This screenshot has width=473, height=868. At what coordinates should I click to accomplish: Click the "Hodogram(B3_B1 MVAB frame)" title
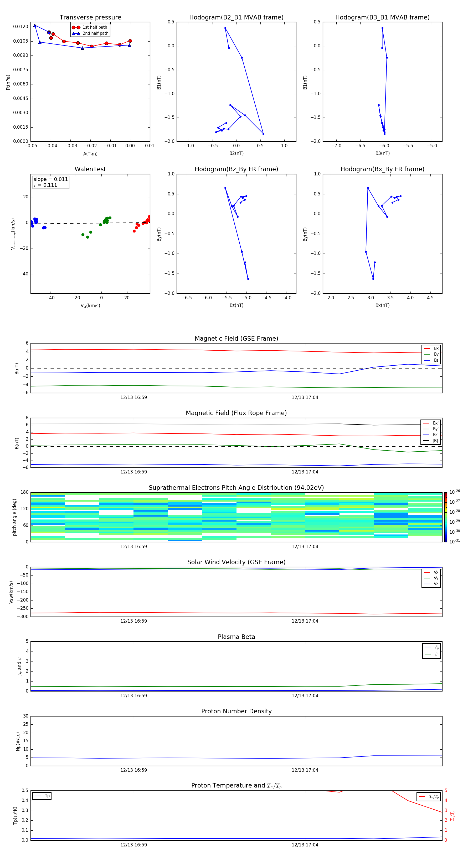[382, 17]
